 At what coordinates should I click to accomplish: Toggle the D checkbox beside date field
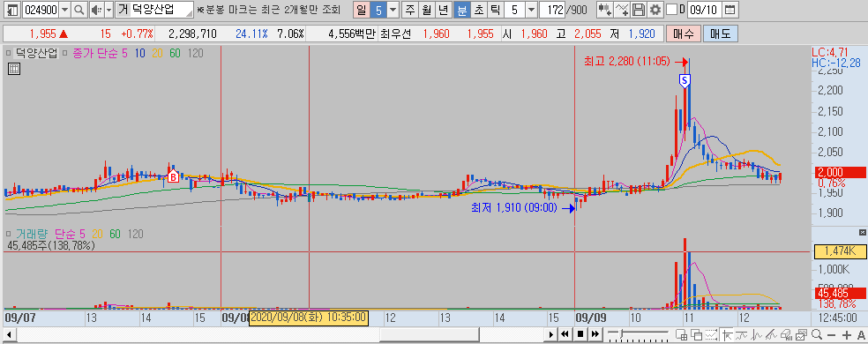pyautogui.click(x=671, y=10)
